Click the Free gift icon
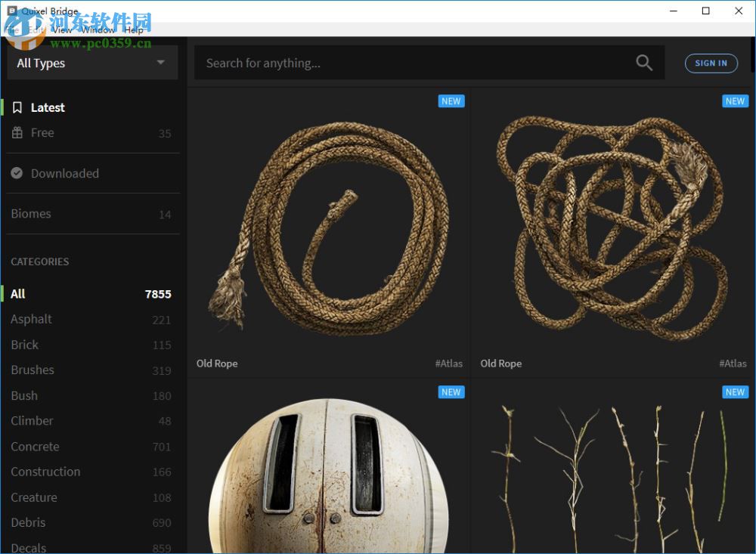 (x=17, y=132)
